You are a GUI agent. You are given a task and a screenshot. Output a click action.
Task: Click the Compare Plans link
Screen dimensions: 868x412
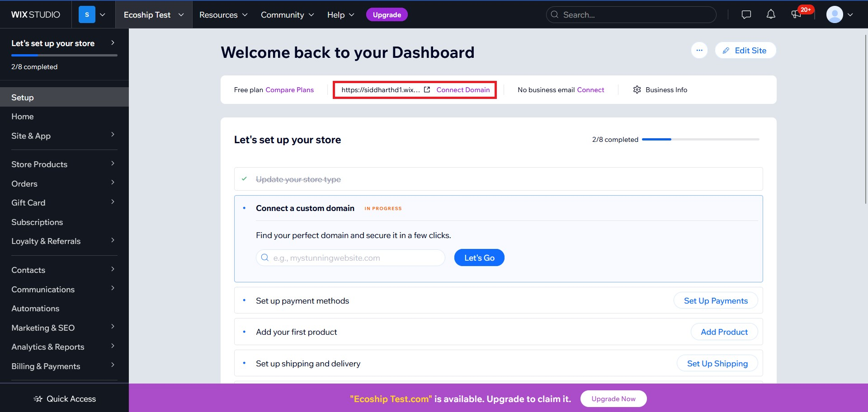pyautogui.click(x=289, y=90)
